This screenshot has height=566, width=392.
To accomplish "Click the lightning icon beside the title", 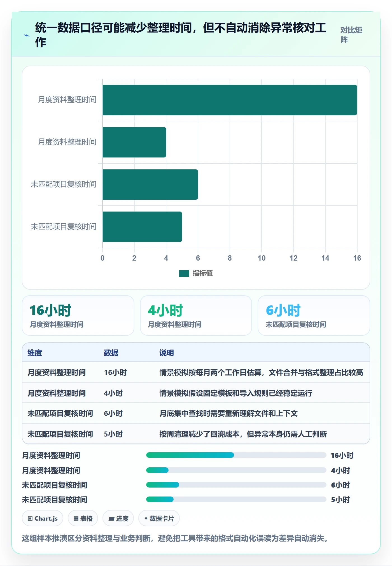I will click(27, 35).
